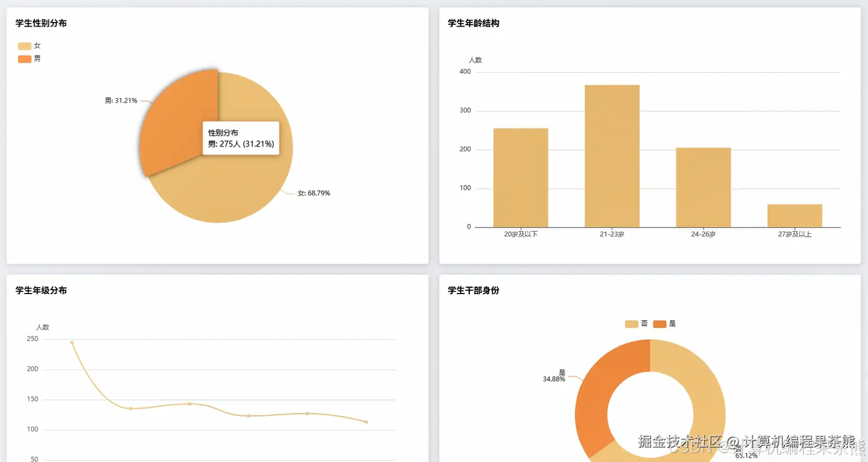Toggle the 是 legend item above donut chart
The image size is (868, 462).
pyautogui.click(x=665, y=323)
